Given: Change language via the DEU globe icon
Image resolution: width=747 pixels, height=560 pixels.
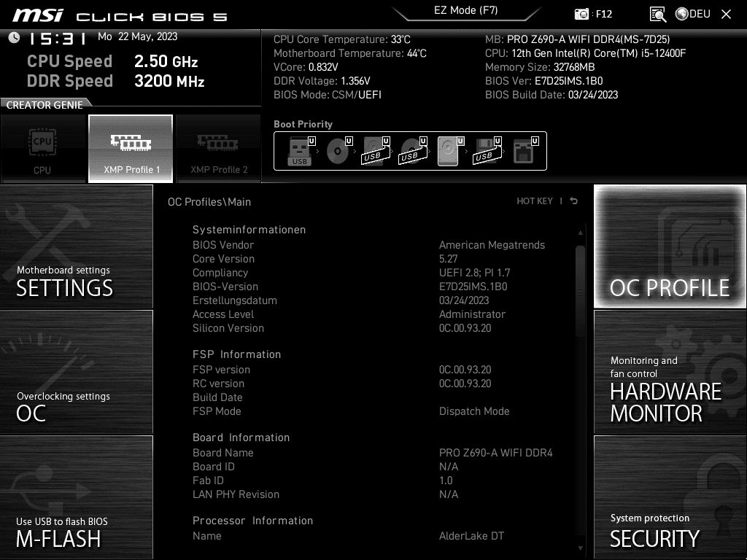Looking at the screenshot, I should tap(693, 14).
